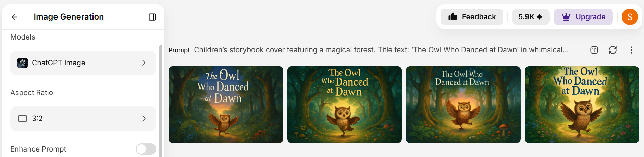The width and height of the screenshot is (644, 157).
Task: Click the aspect ratio rectangle icon
Action: 23,119
